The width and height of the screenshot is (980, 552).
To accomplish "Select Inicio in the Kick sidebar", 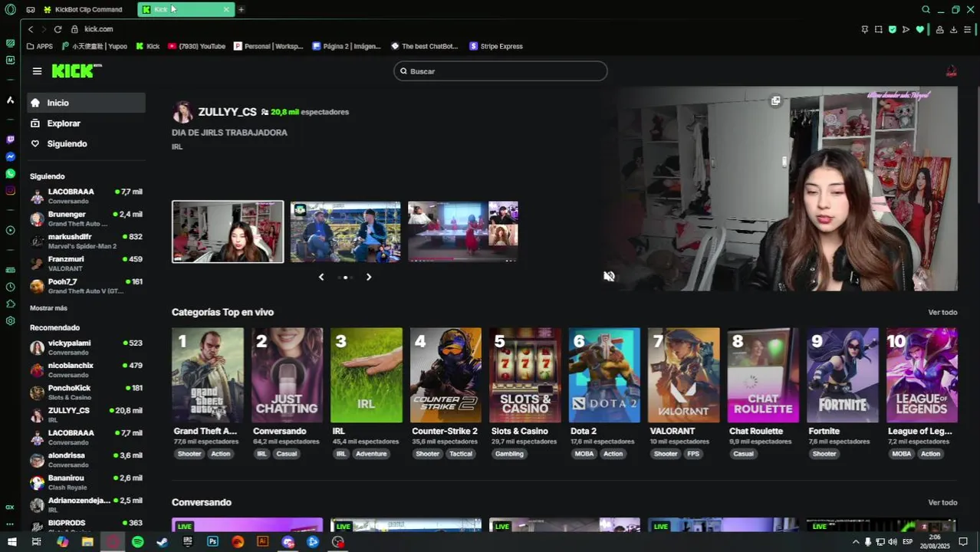I will 86,103.
